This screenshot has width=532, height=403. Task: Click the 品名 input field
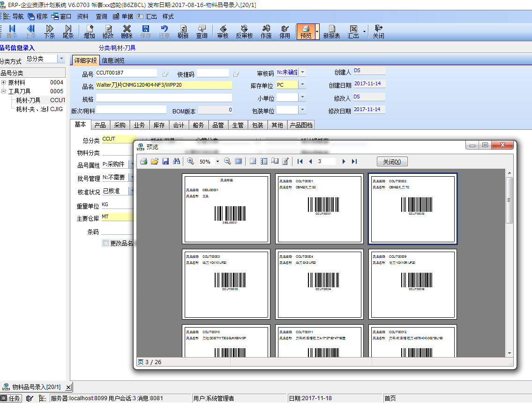click(164, 85)
